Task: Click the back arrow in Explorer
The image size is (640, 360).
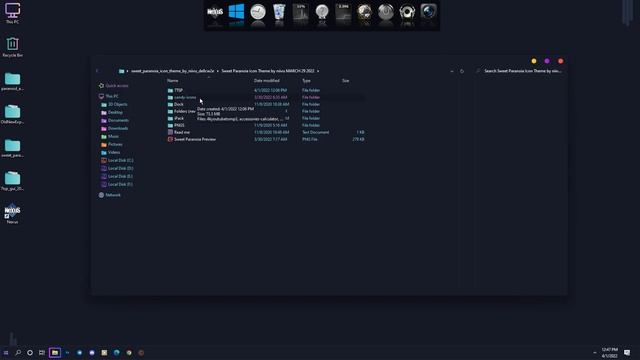Action: (x=97, y=71)
